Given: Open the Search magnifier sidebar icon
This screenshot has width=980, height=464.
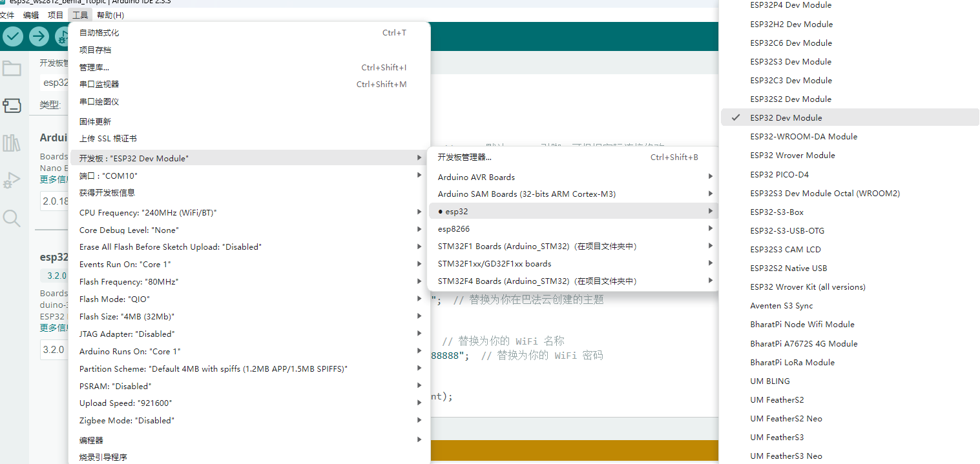Looking at the screenshot, I should (12, 218).
